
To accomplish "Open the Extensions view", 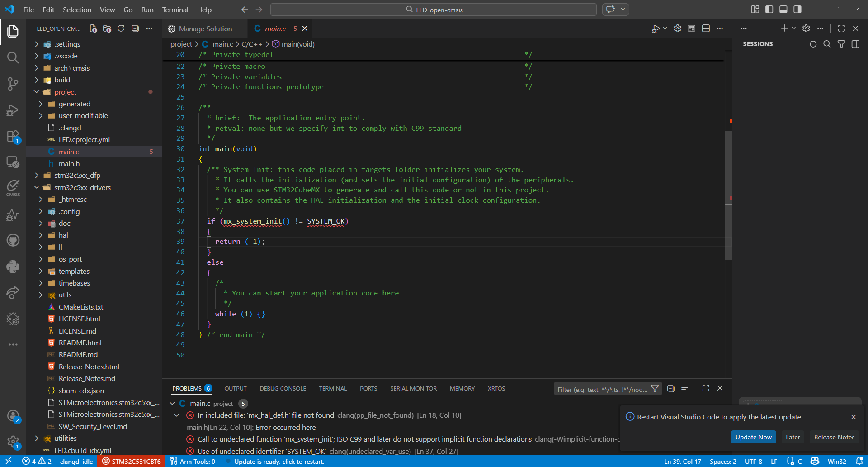I will point(13,136).
